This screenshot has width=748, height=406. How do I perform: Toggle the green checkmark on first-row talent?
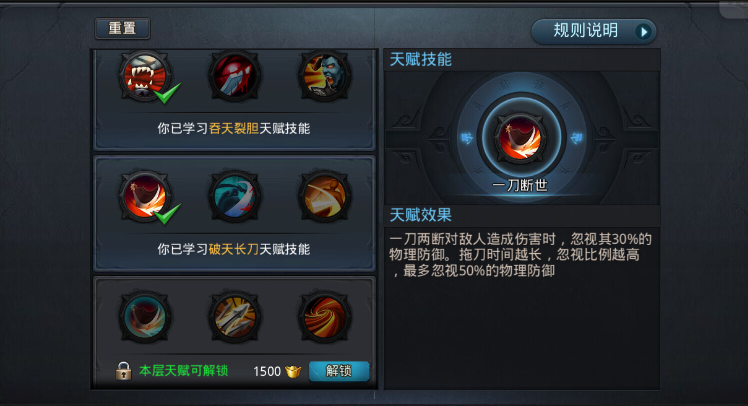[x=167, y=93]
